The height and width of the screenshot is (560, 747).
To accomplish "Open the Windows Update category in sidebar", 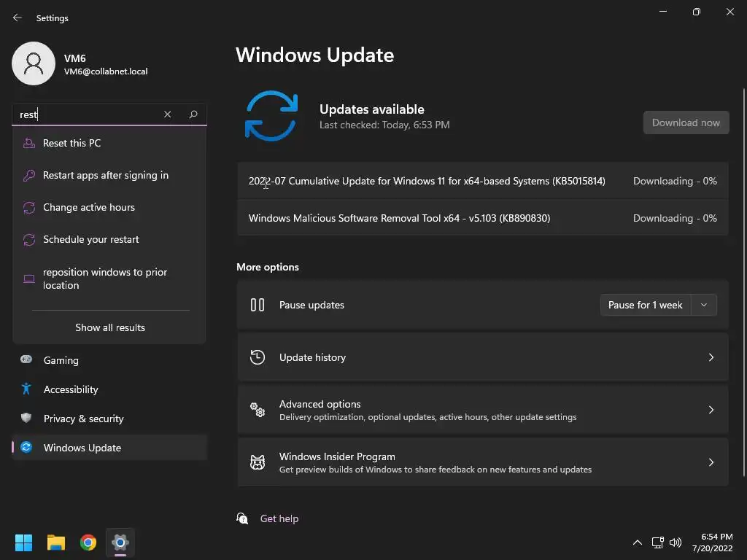I will click(x=109, y=448).
